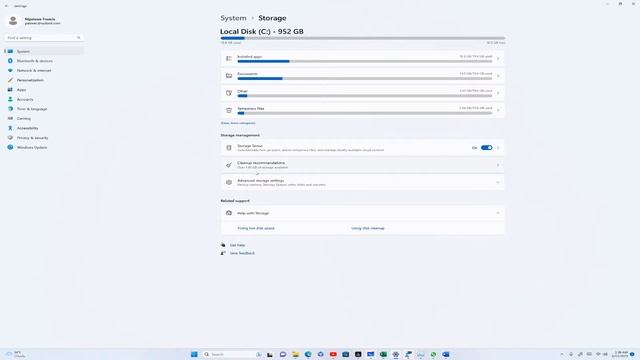The height and width of the screenshot is (360, 640).
Task: Open Other storage details chevron
Action: click(498, 93)
